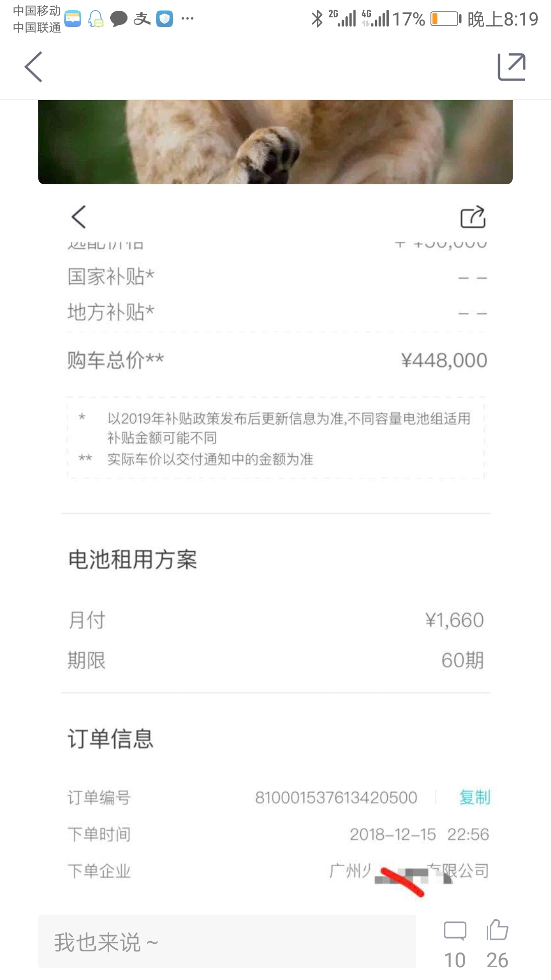Tap the order number 810001537613420500
Viewport: 551px width, 980px height.
(x=336, y=797)
